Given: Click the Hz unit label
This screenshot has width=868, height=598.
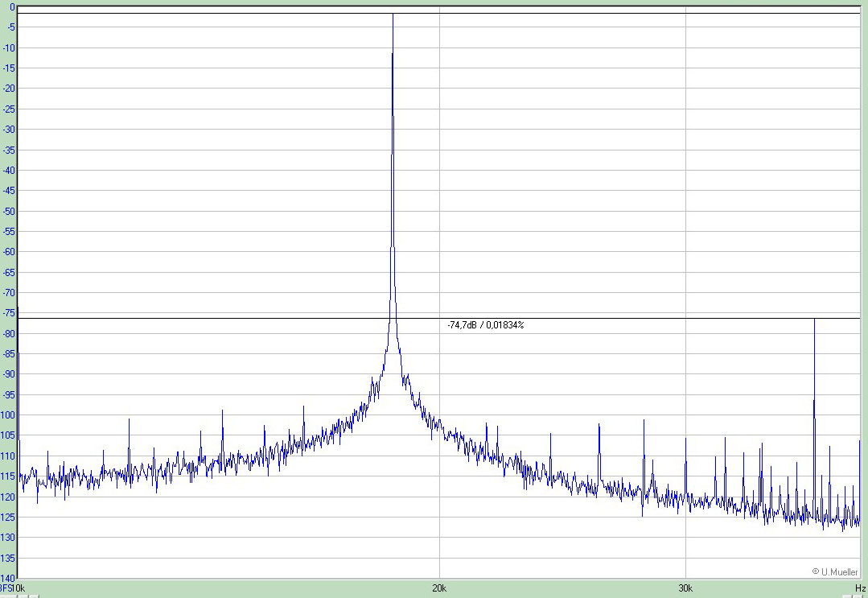Looking at the screenshot, I should click(860, 588).
